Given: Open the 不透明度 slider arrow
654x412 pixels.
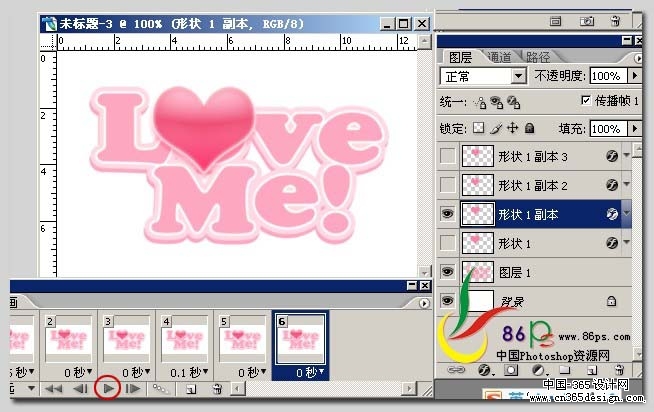Looking at the screenshot, I should click(x=634, y=76).
